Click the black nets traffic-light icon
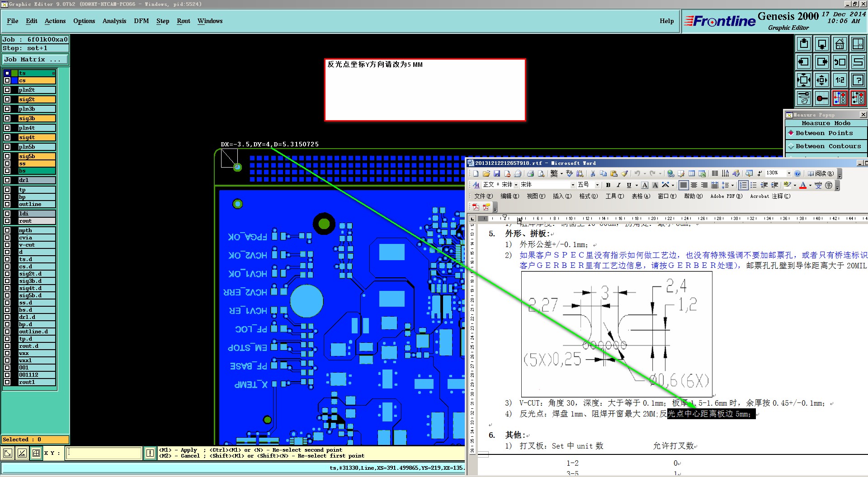868x477 pixels. coord(858,98)
